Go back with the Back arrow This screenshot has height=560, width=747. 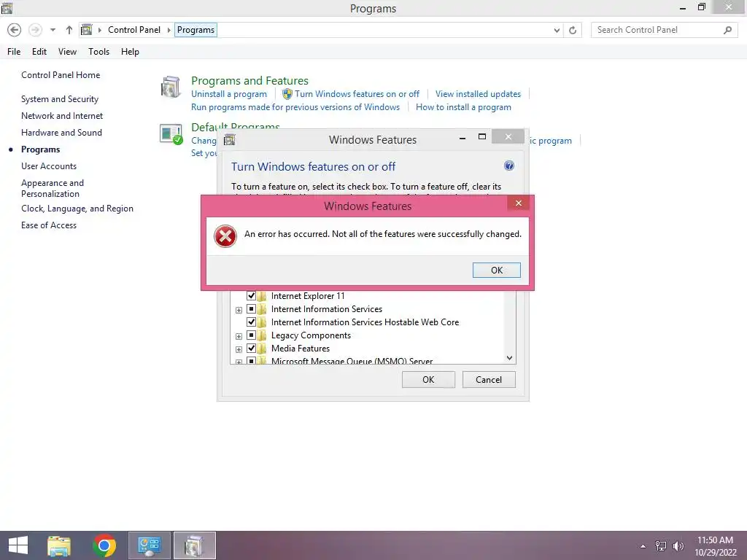coord(15,30)
